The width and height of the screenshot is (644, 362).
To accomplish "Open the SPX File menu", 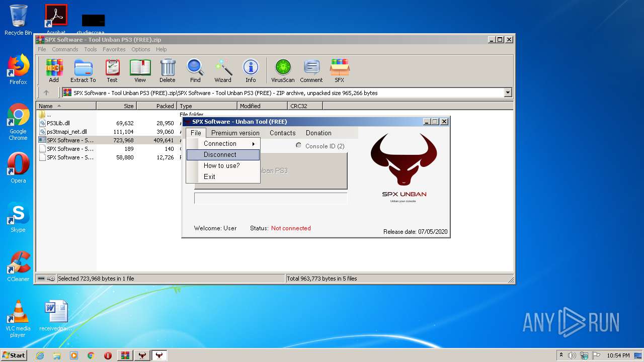I will click(x=196, y=133).
